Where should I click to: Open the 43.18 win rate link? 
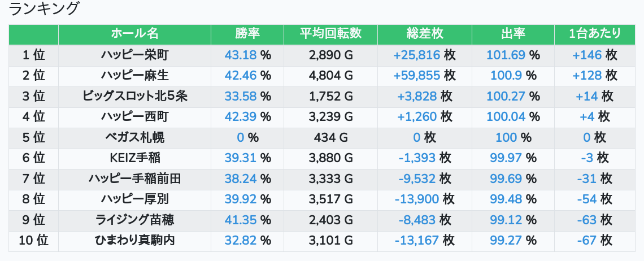coord(241,55)
